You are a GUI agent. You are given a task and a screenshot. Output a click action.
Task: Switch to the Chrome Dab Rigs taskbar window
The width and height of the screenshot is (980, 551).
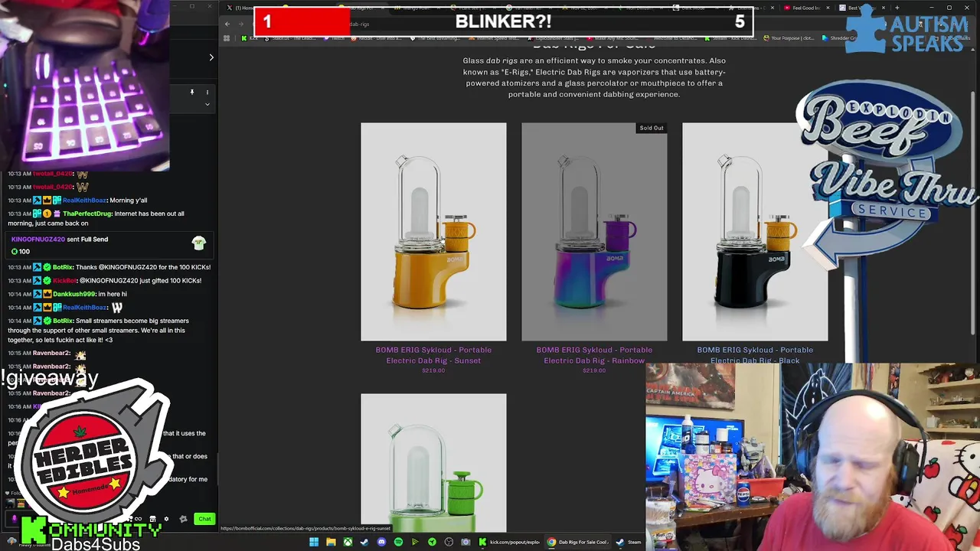coord(579,543)
